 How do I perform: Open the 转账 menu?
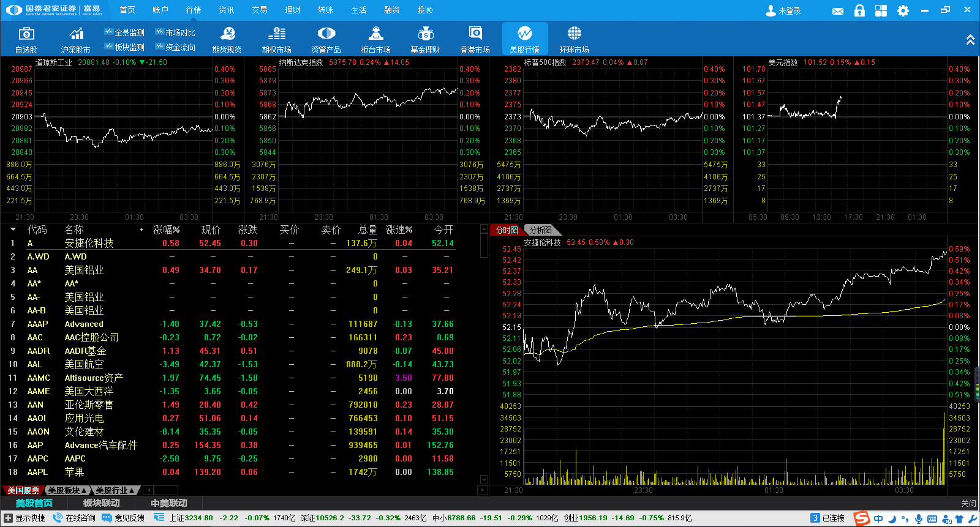326,10
